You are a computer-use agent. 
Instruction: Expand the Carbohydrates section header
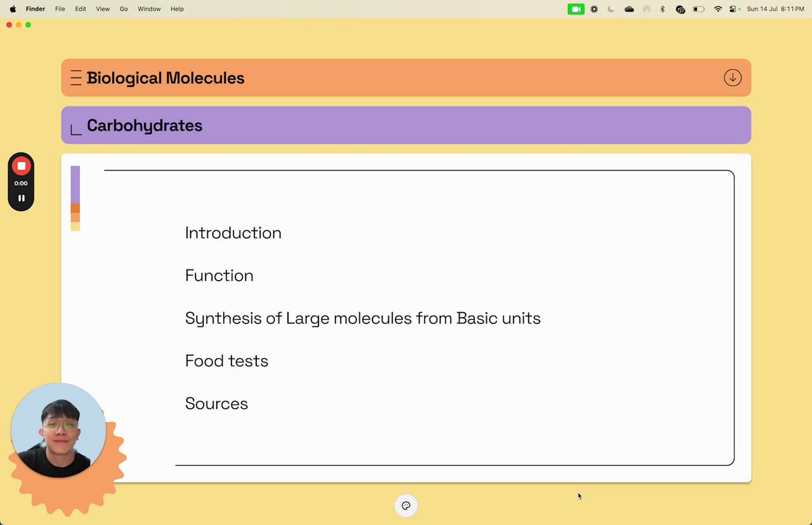[406, 126]
